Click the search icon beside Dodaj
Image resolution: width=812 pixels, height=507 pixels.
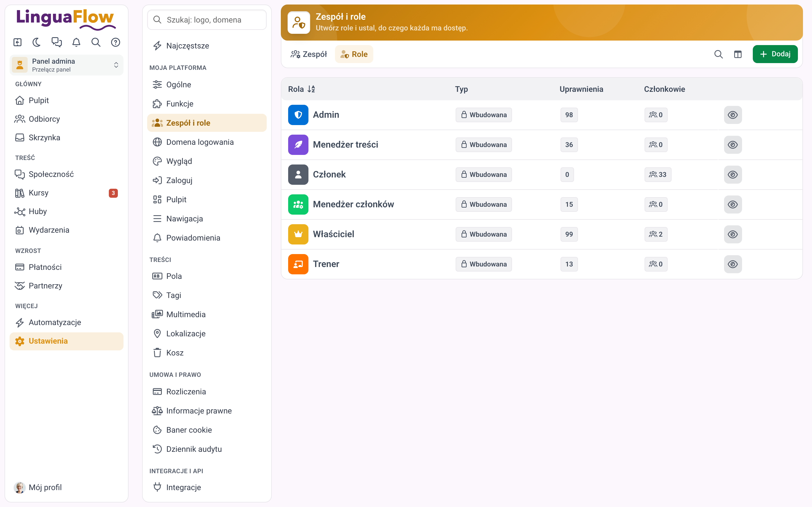click(x=718, y=54)
